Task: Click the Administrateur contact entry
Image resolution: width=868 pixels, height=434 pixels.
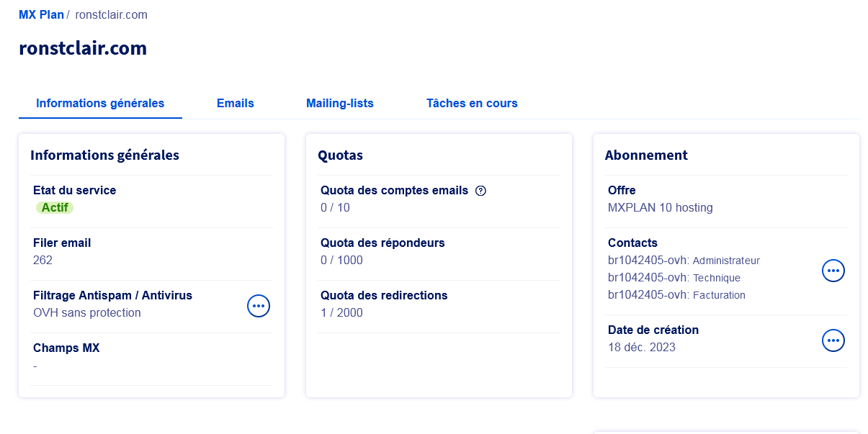Action: coord(684,261)
